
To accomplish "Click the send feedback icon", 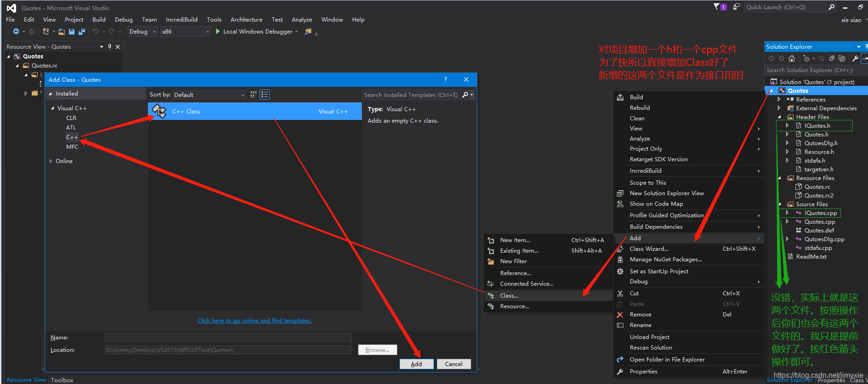I will tap(736, 7).
